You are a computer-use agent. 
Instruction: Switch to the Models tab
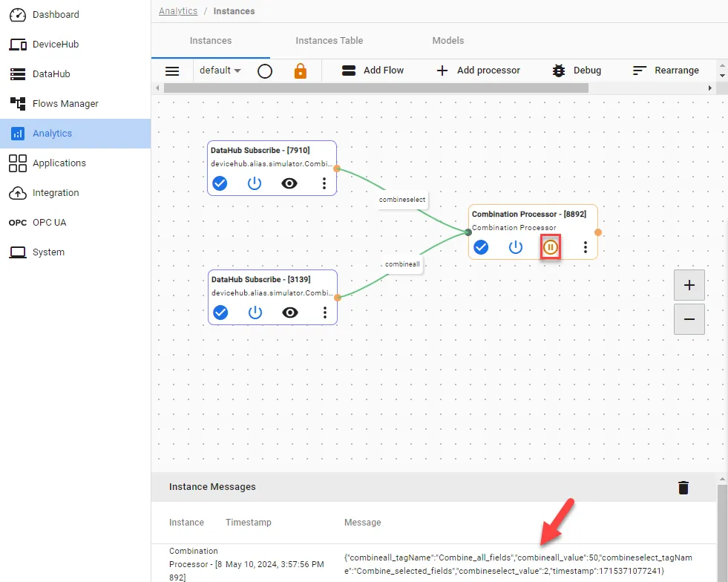tap(448, 41)
